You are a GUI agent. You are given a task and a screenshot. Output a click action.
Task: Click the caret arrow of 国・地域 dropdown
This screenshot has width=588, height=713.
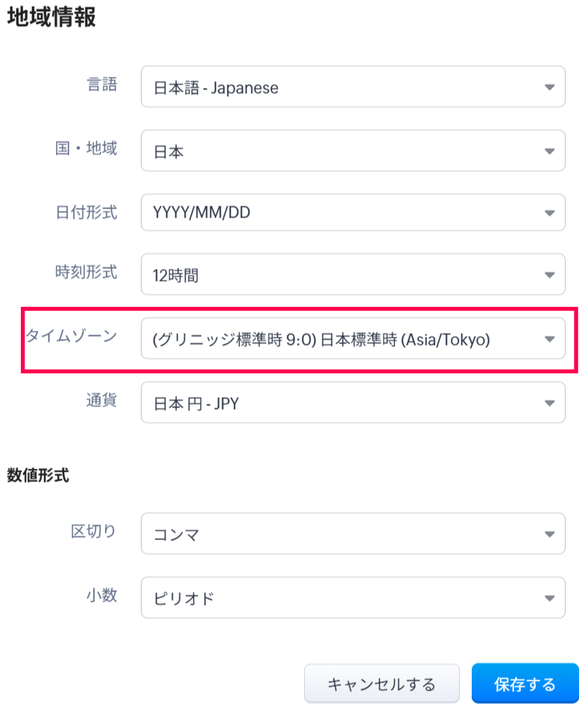tap(549, 151)
